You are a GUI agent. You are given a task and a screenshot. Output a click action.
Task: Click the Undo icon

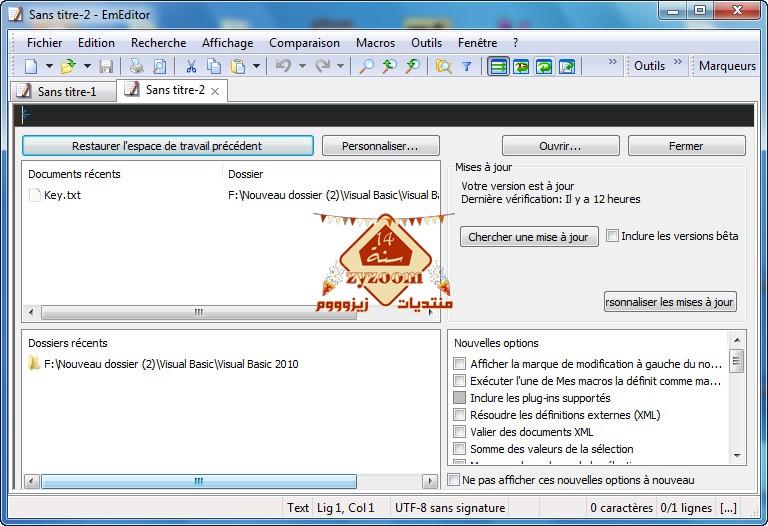pyautogui.click(x=284, y=66)
